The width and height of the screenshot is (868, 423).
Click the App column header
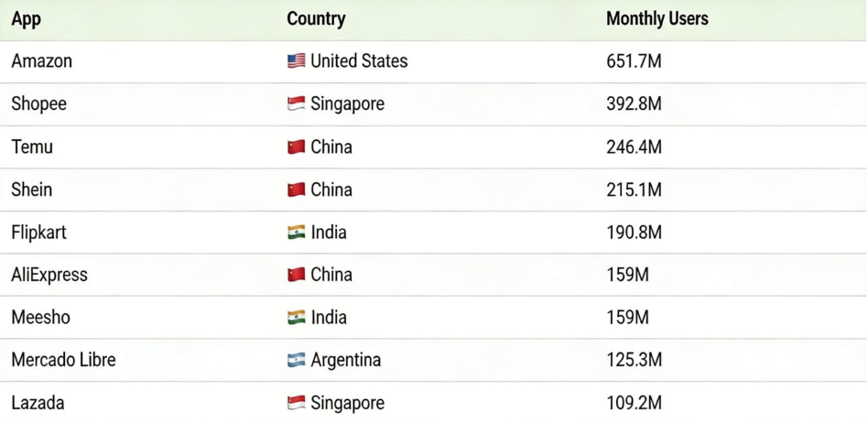(26, 19)
